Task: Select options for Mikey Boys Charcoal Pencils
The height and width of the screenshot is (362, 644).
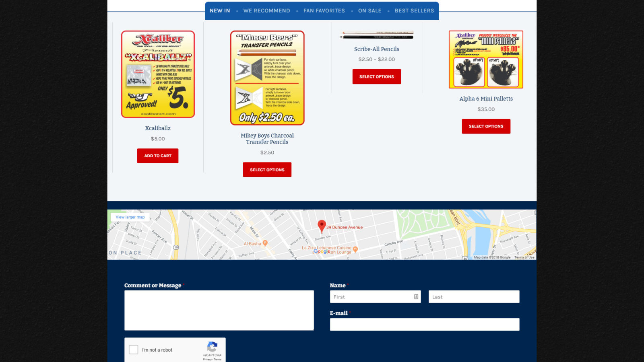Action: pyautogui.click(x=267, y=170)
